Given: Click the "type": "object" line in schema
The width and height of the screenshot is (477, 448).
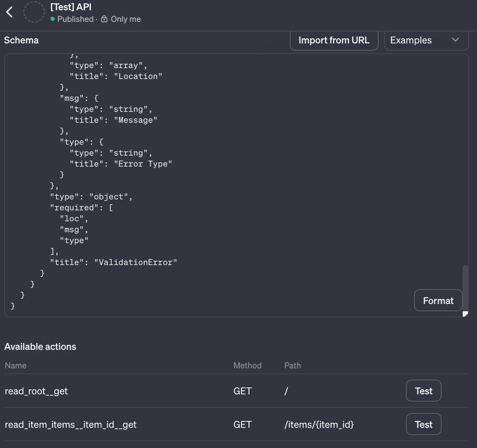Looking at the screenshot, I should click(91, 197).
